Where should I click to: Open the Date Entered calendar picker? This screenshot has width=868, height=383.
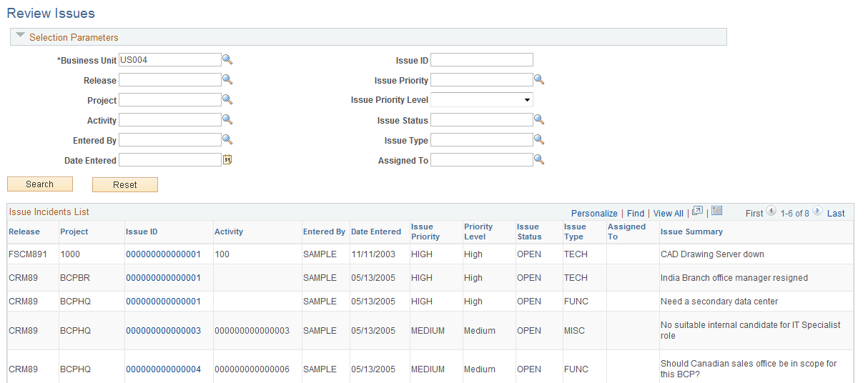coord(227,160)
